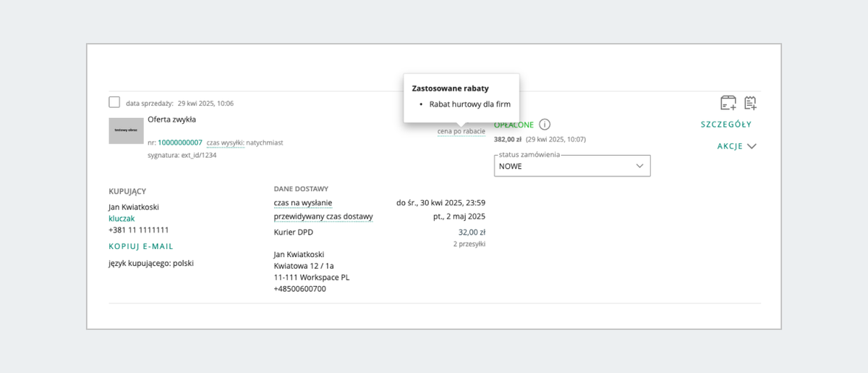Select the amount '382,00 zł'
The image size is (868, 373).
[508, 139]
